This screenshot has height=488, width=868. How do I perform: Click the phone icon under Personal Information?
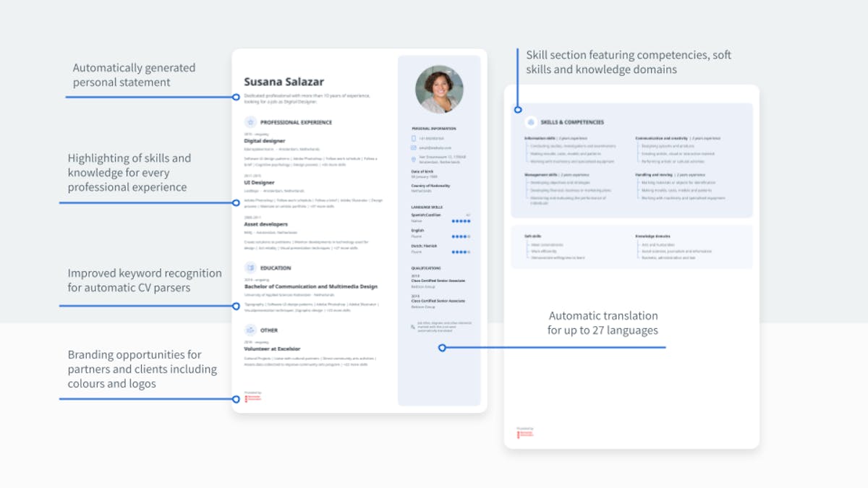[414, 138]
